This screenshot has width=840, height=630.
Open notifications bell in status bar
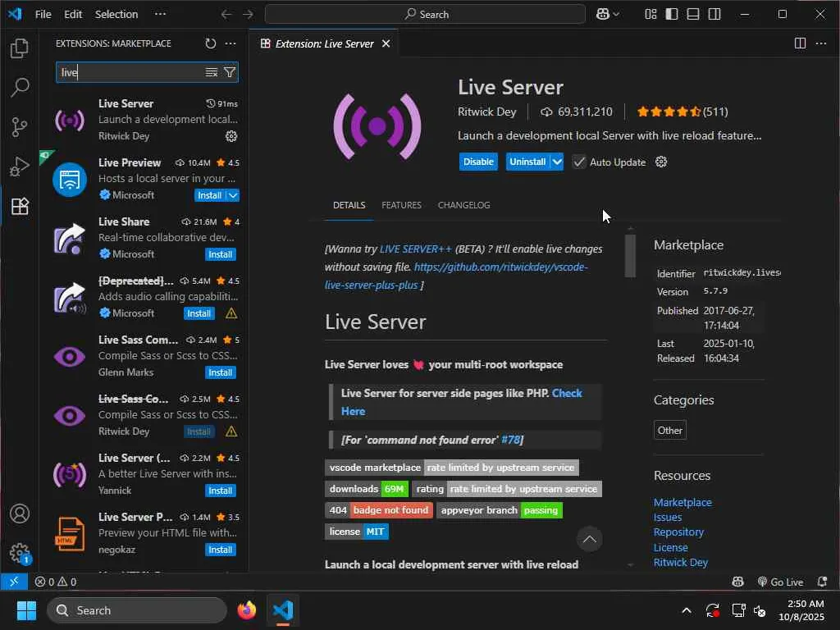click(x=822, y=582)
